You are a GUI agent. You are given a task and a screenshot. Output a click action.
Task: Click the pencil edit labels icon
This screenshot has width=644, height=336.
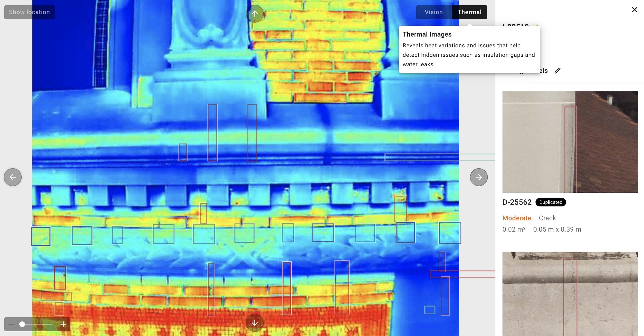pos(557,70)
